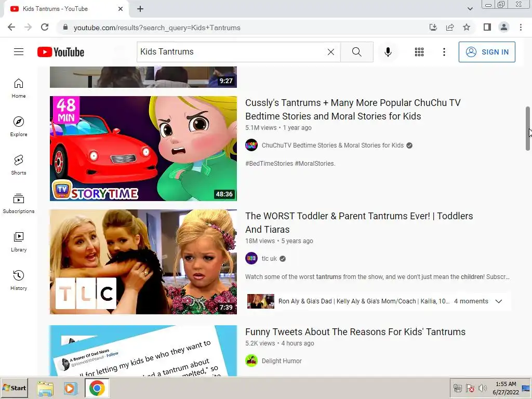
Task: Open the YouTube apps grid
Action: (419, 52)
